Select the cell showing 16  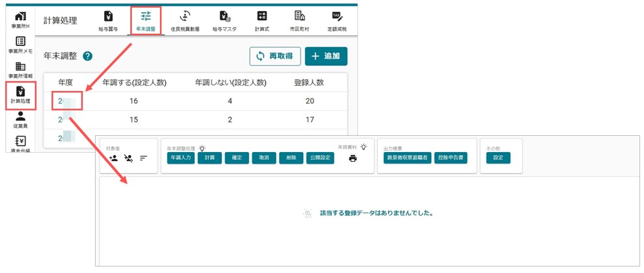coord(133,101)
